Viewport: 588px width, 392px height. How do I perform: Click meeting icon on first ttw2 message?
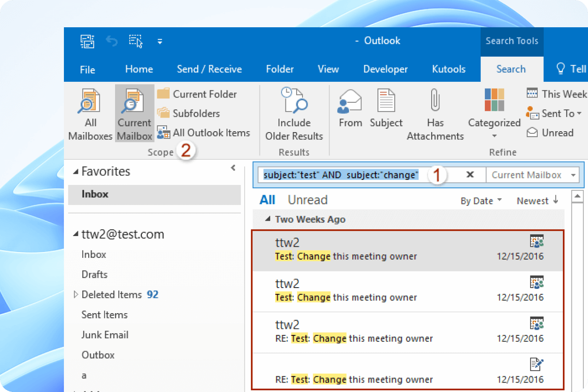point(536,241)
